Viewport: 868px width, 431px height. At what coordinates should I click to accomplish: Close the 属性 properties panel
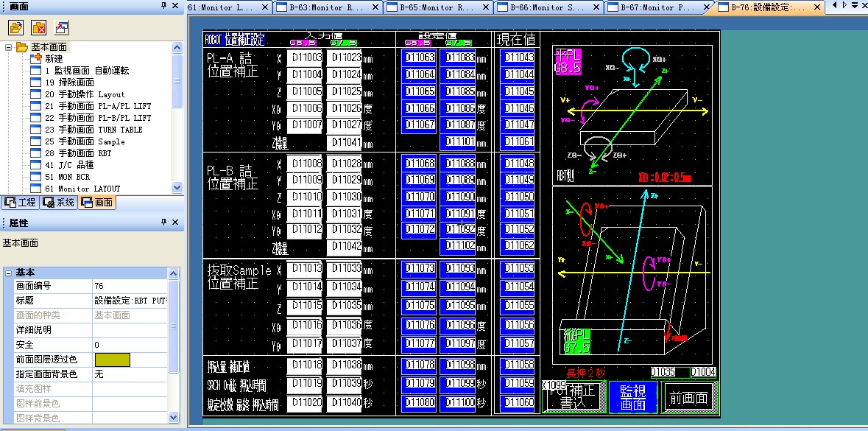pyautogui.click(x=174, y=222)
